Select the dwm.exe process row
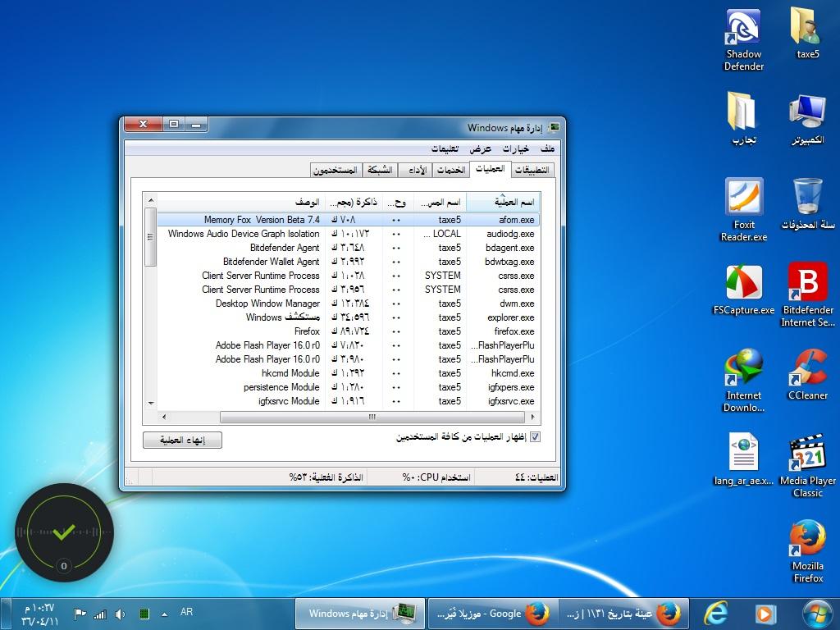Viewport: 840px width, 630px height. pos(348,304)
